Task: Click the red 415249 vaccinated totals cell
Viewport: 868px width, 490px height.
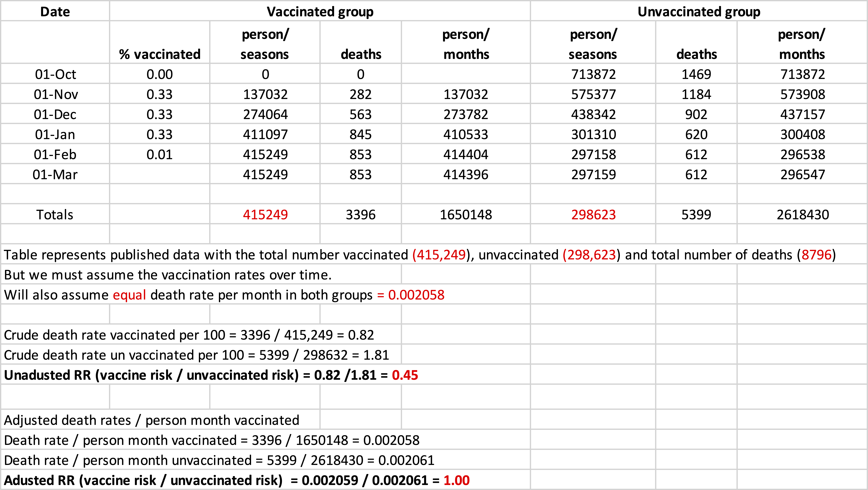Action: [265, 214]
